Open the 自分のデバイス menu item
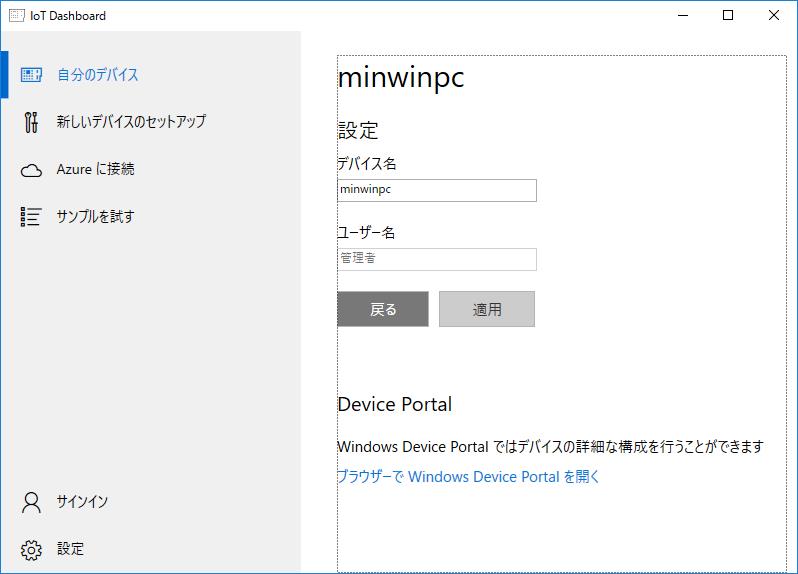798x574 pixels. 151,75
